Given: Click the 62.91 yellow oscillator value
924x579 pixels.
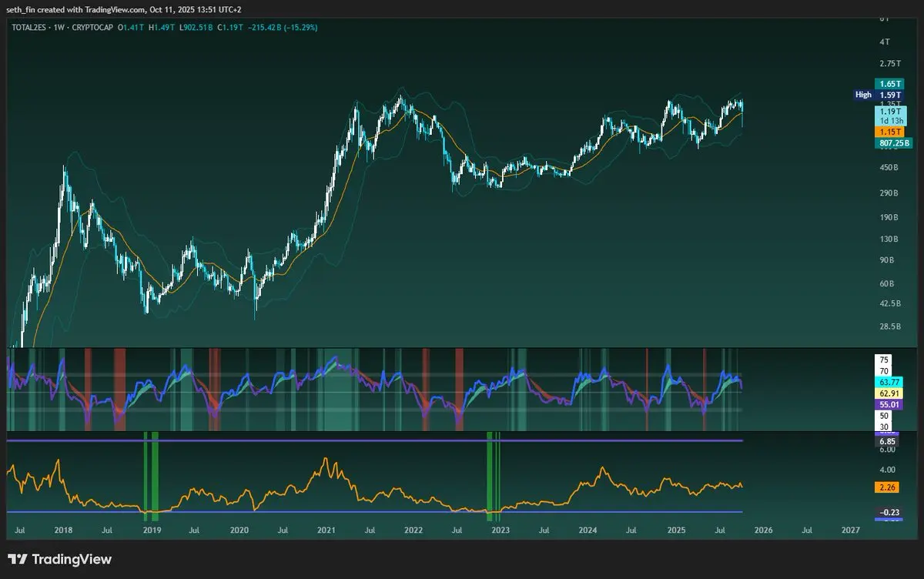Looking at the screenshot, I should coord(889,393).
